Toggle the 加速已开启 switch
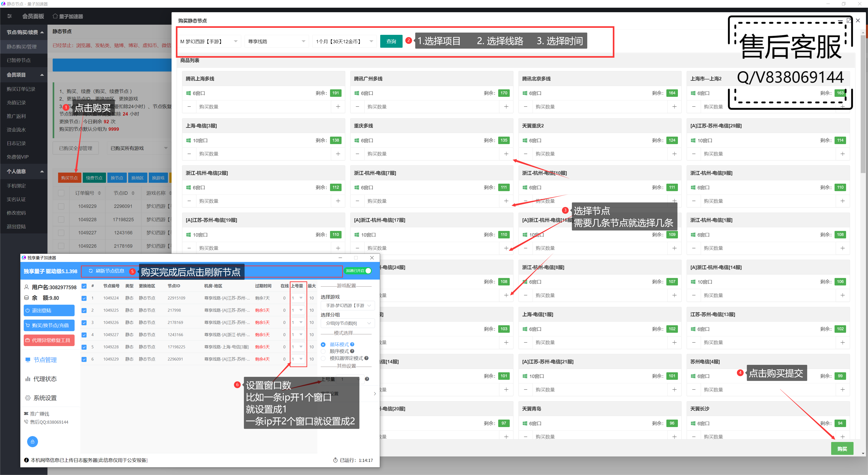868x475 pixels. point(358,271)
